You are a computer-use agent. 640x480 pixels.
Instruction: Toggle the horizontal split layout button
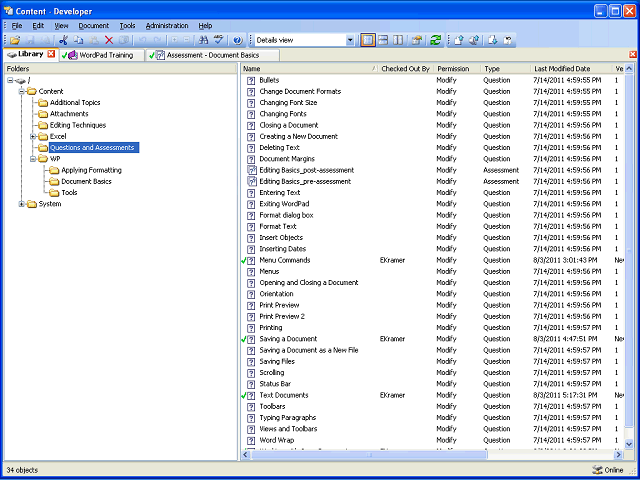[x=383, y=40]
